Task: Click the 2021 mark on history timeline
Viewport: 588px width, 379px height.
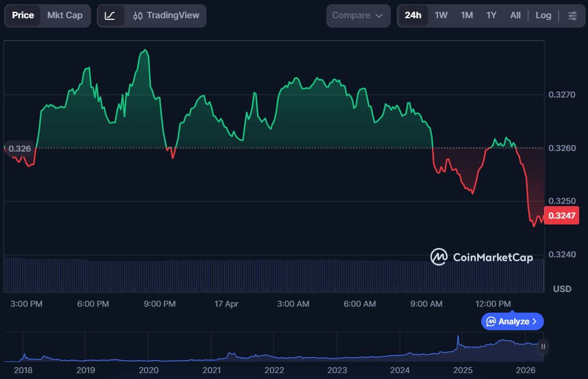Action: point(211,370)
